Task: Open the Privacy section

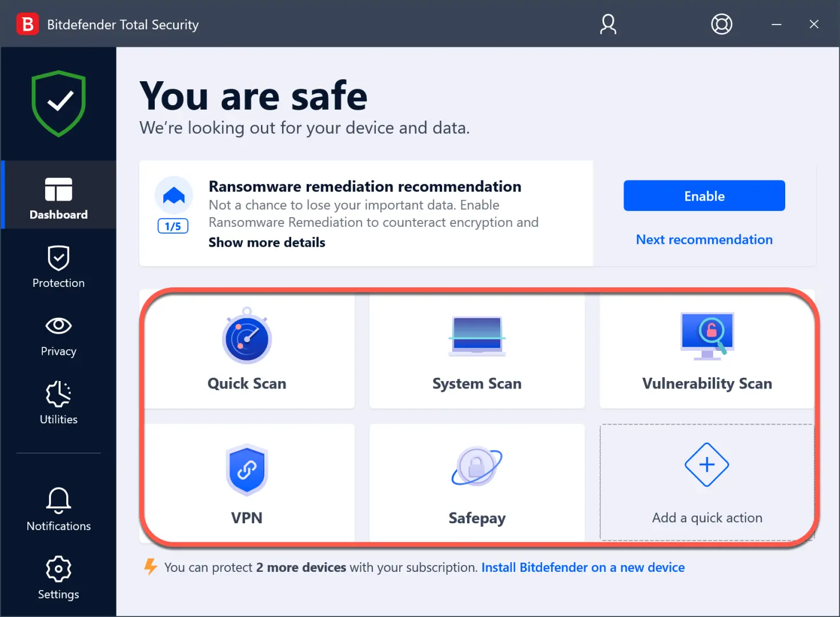Action: pos(59,336)
